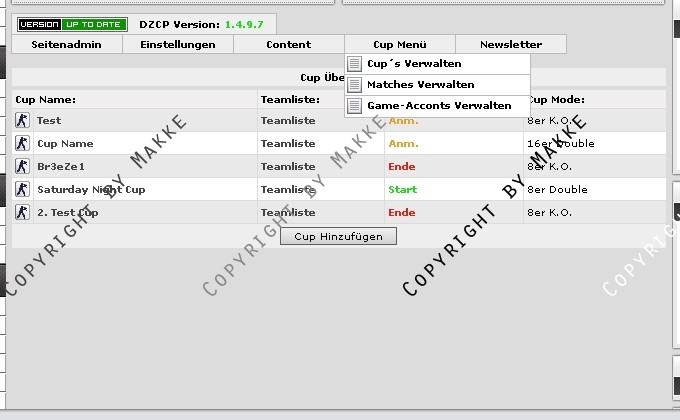680x420 pixels.
Task: Click the game icon beside Br3eZe1
Action: click(x=22, y=167)
